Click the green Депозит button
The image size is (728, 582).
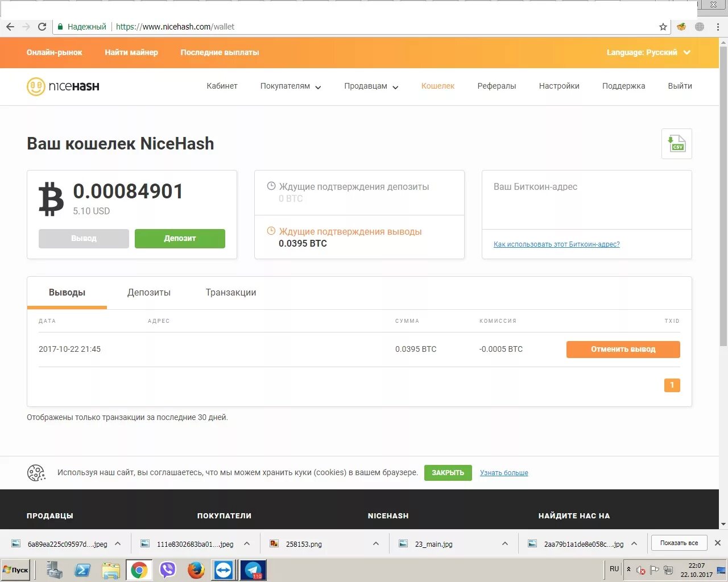(x=180, y=239)
